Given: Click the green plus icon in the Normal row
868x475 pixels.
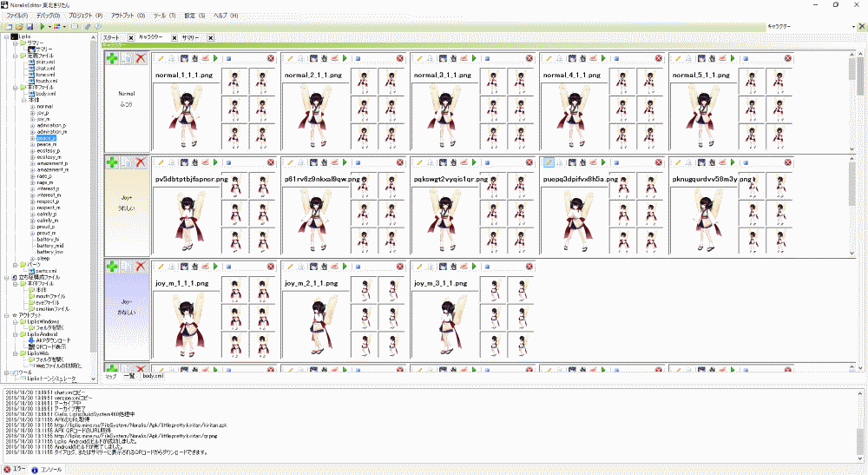Looking at the screenshot, I should coord(112,58).
